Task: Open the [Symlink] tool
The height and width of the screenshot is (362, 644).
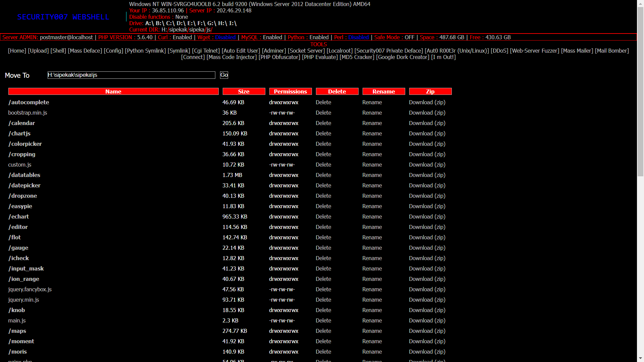Action: [x=179, y=51]
